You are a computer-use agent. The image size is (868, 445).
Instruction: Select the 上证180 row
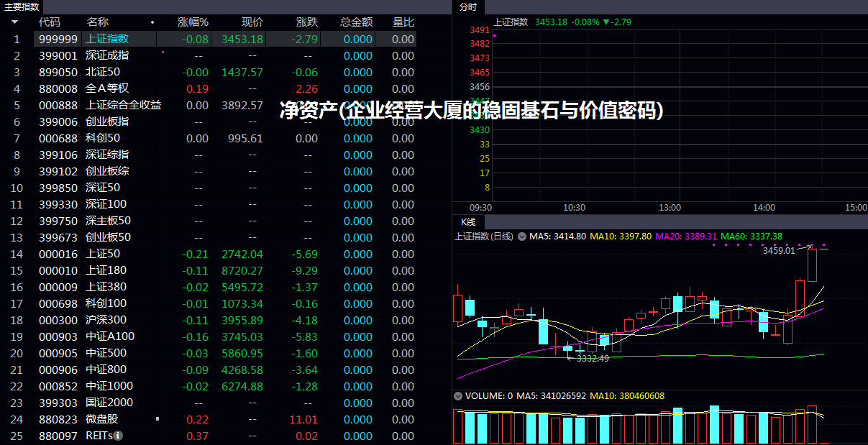coord(209,270)
